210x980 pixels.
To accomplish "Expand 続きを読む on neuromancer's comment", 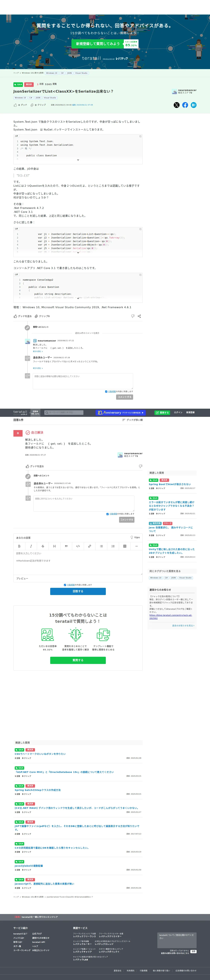I will pyautogui.click(x=38, y=351).
